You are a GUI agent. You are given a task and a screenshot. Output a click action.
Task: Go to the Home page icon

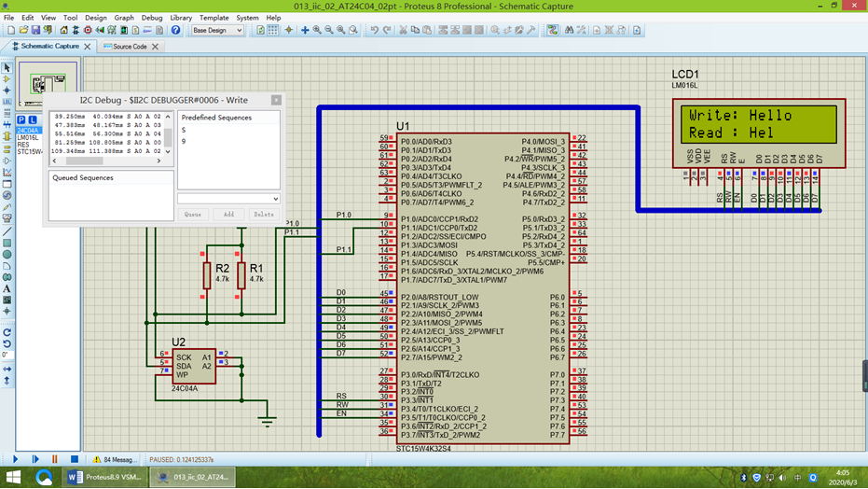(63, 31)
